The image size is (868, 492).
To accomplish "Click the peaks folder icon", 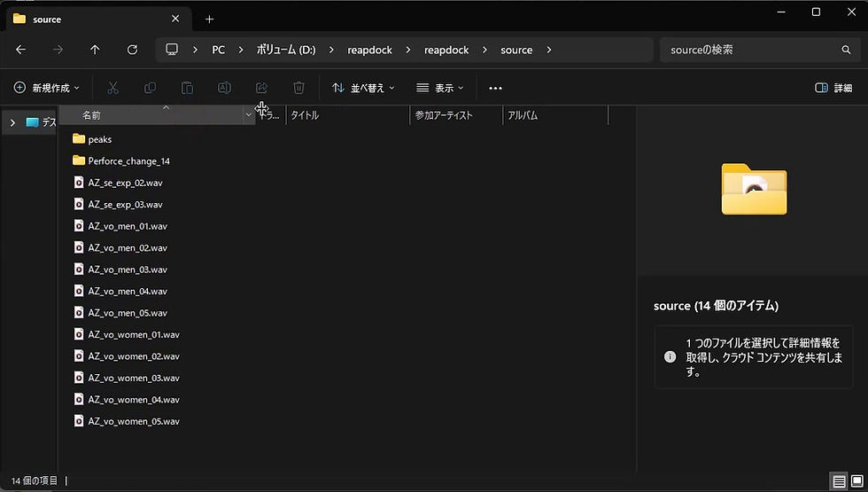I will 79,139.
